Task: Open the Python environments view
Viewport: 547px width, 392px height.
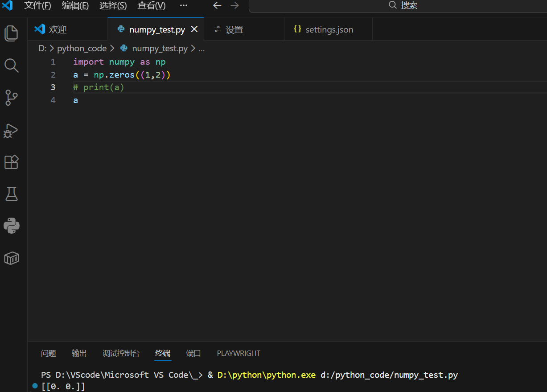Action: pos(12,226)
